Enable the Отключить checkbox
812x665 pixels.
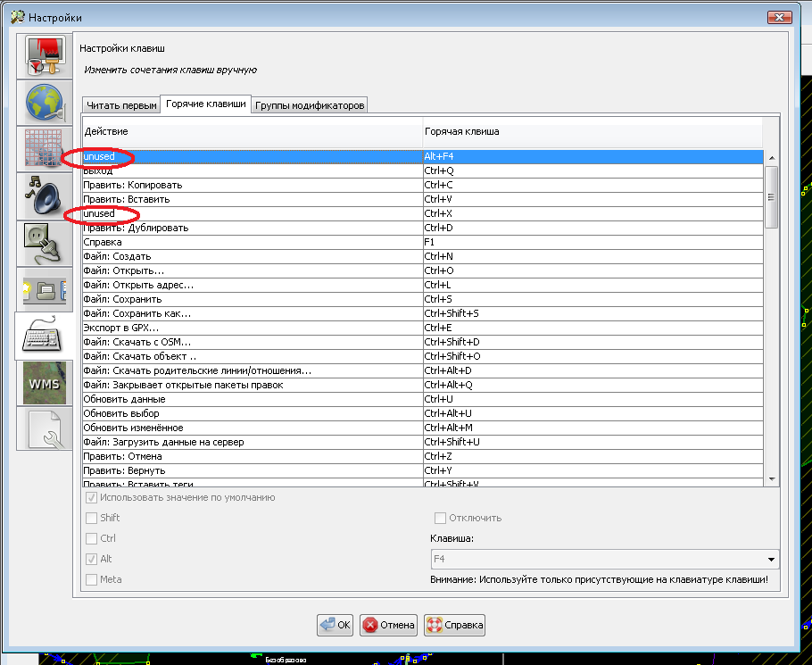[440, 518]
